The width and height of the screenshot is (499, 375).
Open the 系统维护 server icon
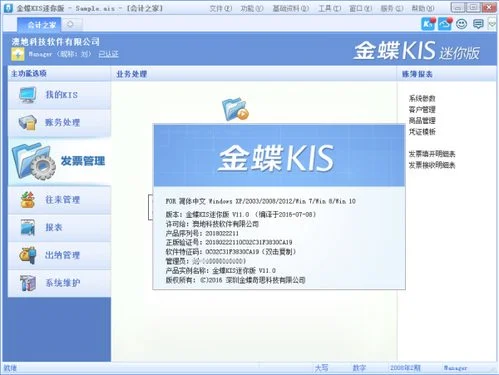click(28, 283)
